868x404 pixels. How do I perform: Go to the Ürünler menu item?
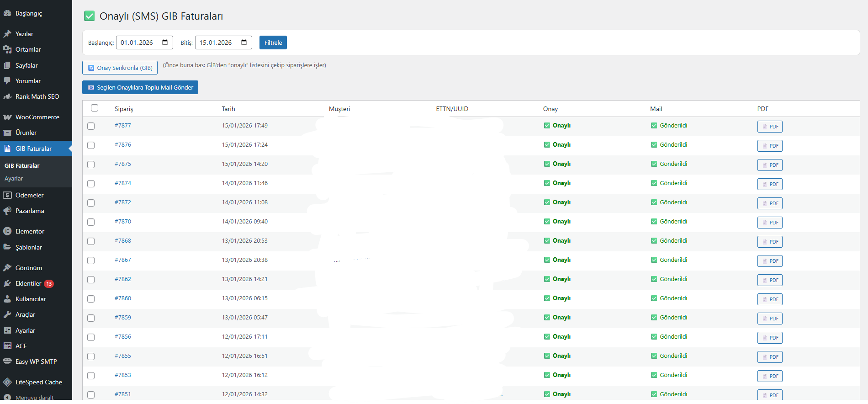[26, 133]
